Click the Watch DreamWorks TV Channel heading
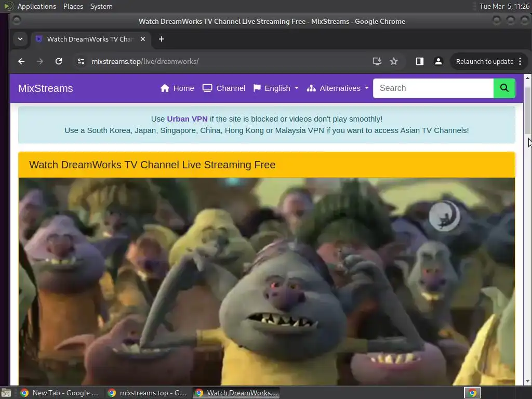 tap(152, 165)
